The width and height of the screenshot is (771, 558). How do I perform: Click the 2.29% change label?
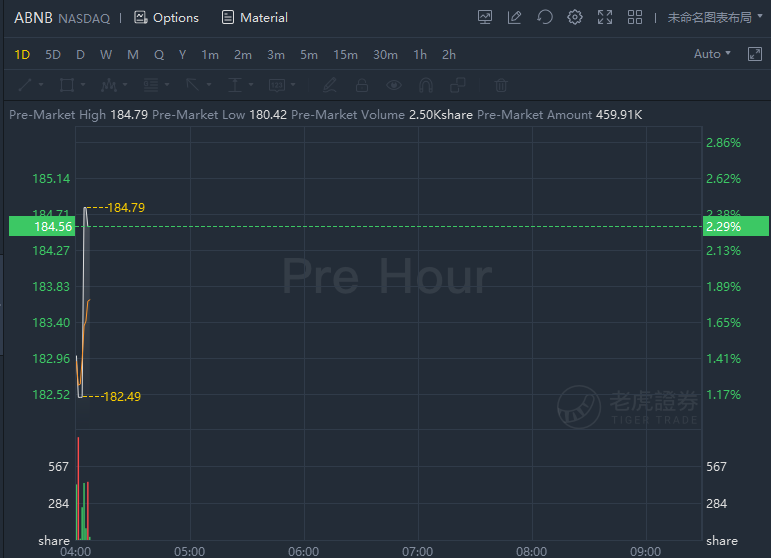[x=736, y=226]
